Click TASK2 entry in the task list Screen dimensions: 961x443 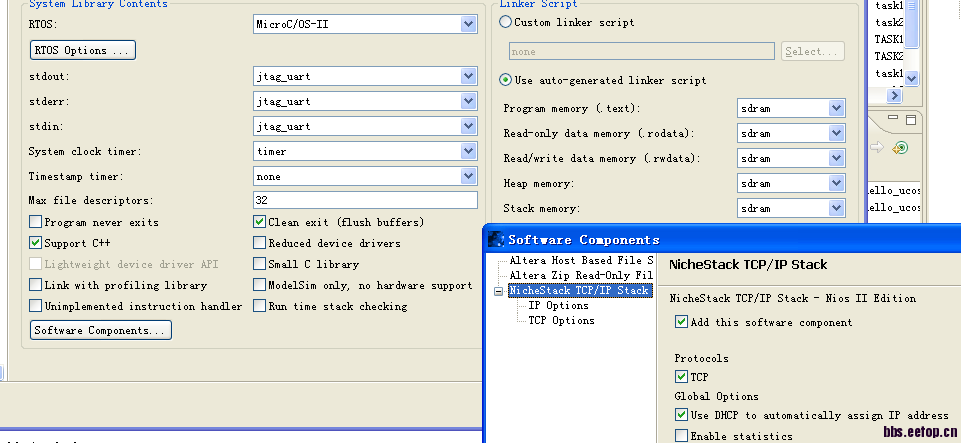click(888, 56)
